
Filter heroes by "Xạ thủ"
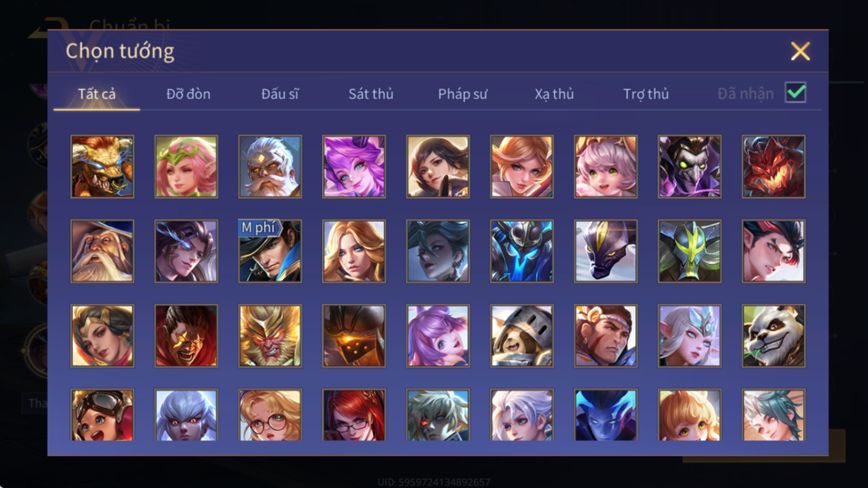tap(554, 94)
